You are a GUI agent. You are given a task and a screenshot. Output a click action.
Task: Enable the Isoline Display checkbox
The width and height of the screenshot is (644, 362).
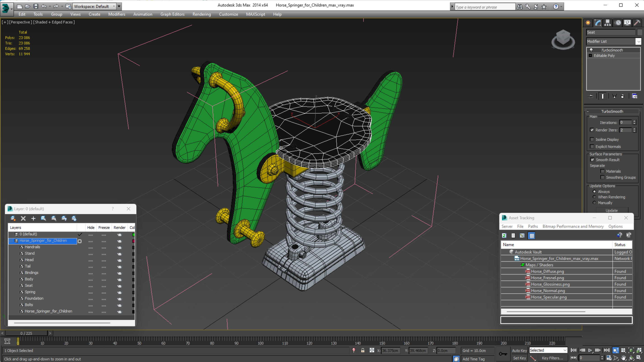point(592,139)
